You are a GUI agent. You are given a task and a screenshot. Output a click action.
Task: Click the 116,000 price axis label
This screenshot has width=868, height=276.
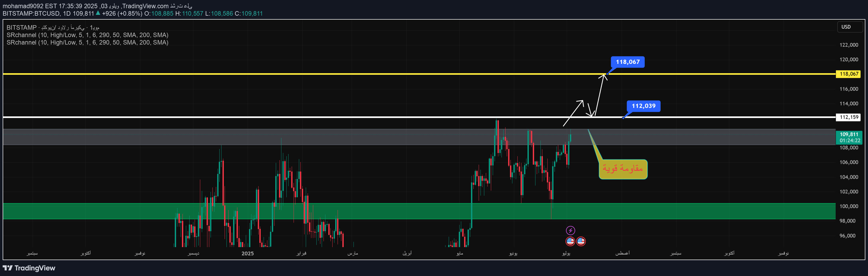tap(849, 89)
